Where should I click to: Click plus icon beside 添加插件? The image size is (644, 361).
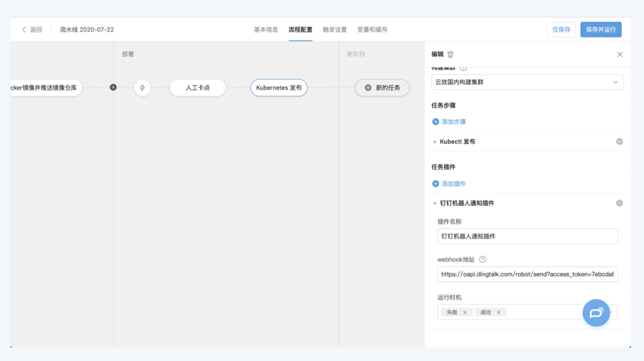point(436,184)
